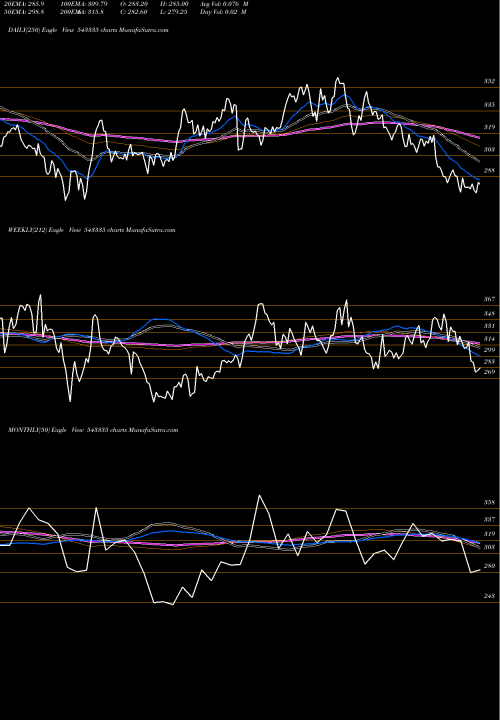Click the 352 price label on daily chart
This screenshot has width=500, height=720.
click(489, 81)
